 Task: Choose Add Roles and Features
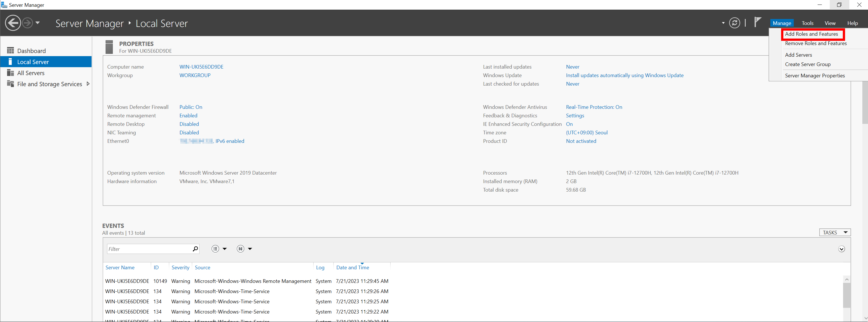coord(811,34)
